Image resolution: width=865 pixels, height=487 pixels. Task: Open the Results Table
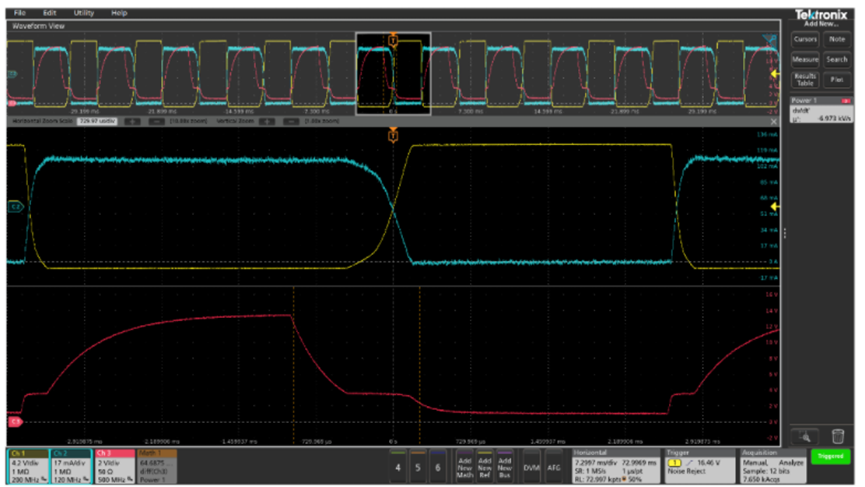click(805, 80)
